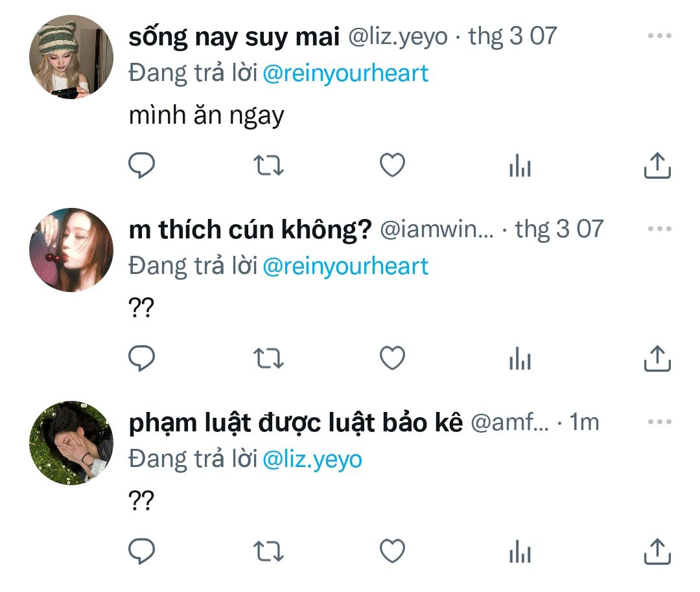Open sống nay suy mai's profile picture
This screenshot has width=700, height=592.
[x=71, y=57]
